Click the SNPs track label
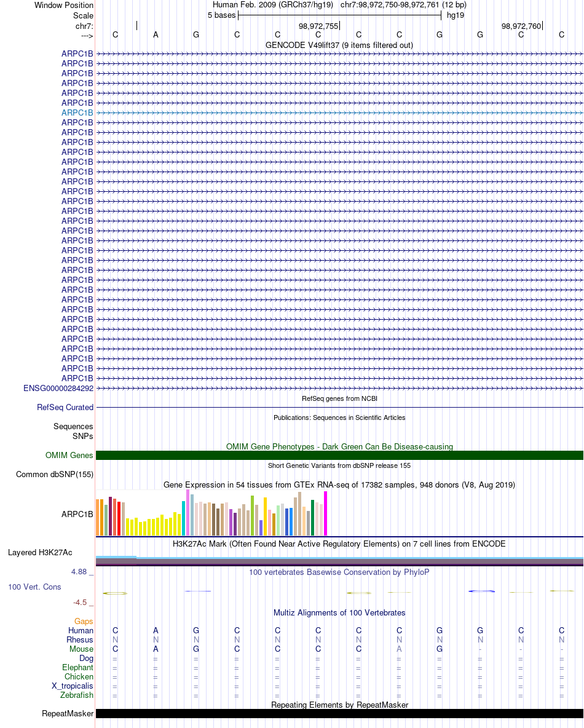This screenshot has height=728, width=584. (82, 436)
